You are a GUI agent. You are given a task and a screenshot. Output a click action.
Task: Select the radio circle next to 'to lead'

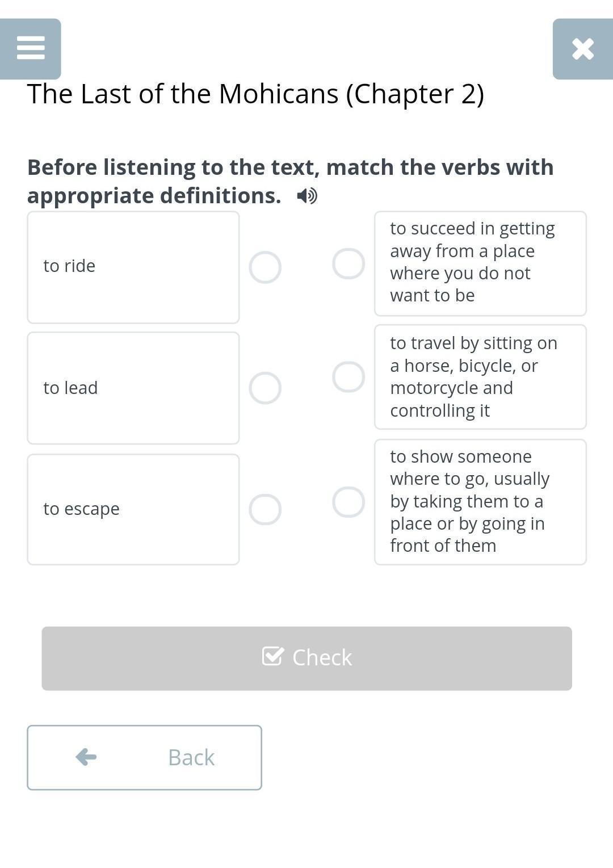tap(265, 388)
